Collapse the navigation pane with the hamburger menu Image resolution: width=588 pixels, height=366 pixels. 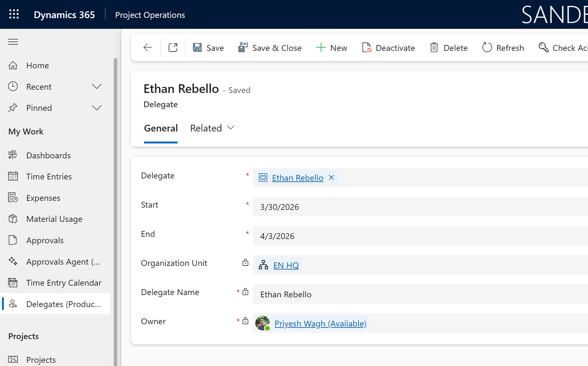13,41
